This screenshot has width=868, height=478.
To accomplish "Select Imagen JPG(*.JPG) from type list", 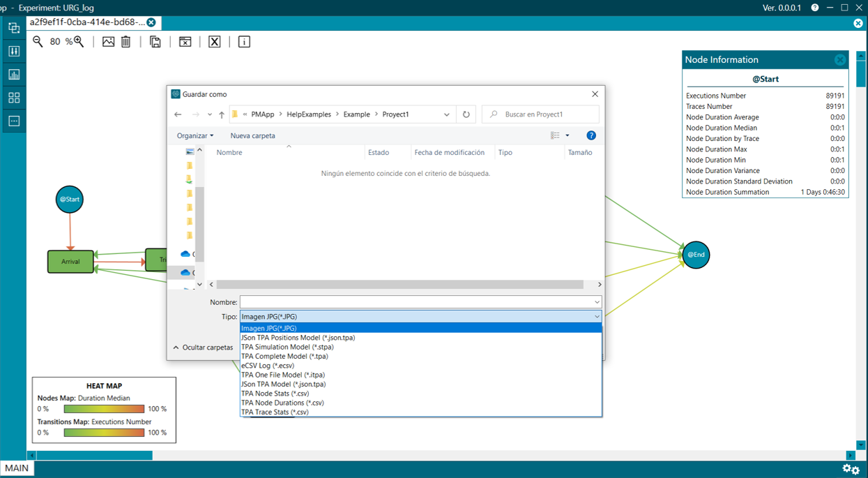I will click(x=420, y=328).
